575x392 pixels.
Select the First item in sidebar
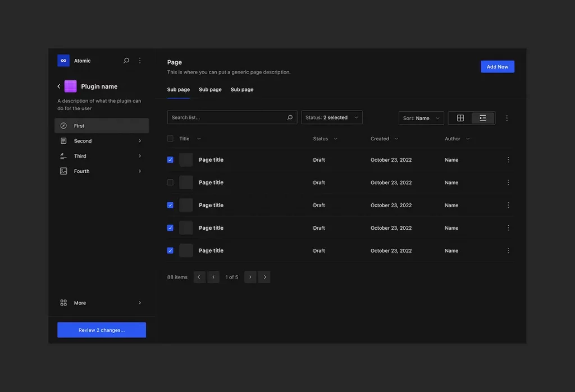click(101, 126)
